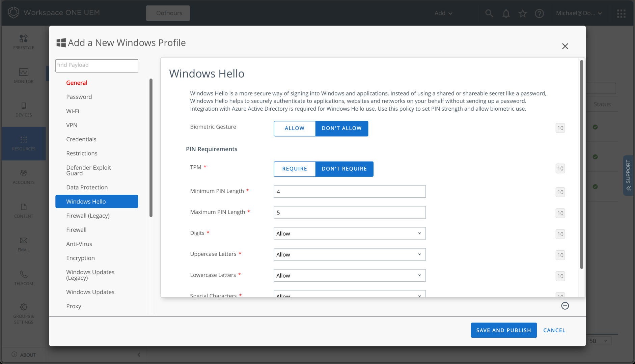The width and height of the screenshot is (635, 364).
Task: Open the app grid launcher icon
Action: 621,13
